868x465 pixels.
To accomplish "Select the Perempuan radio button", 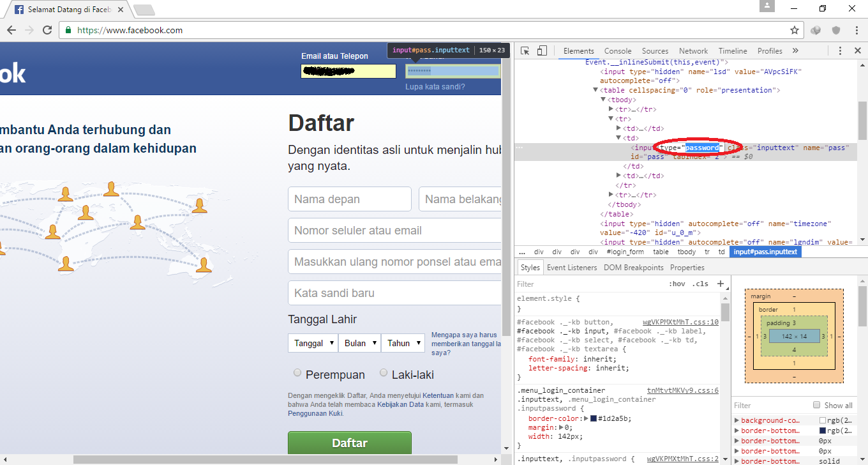I will [x=297, y=372].
